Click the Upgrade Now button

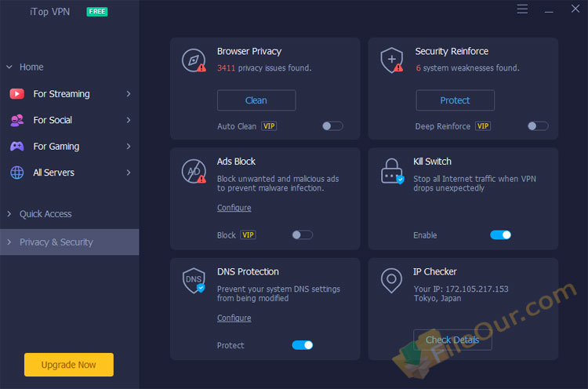tap(69, 365)
